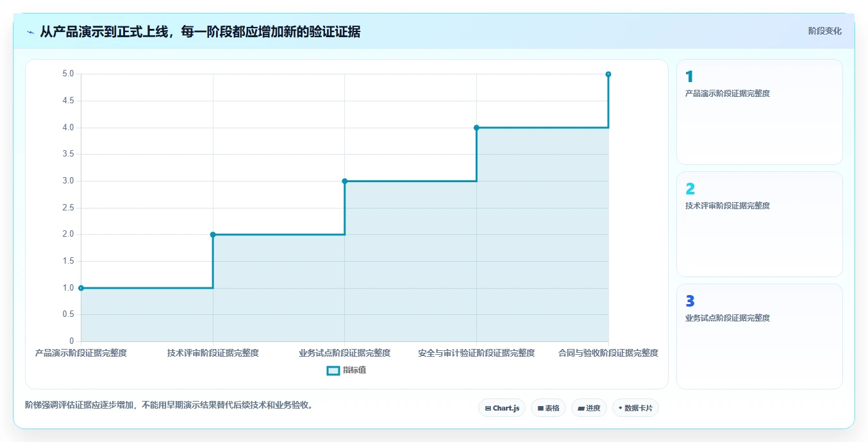Viewport: 868px width, 442px height.
Task: Click the data point at value 2.0
Action: pos(213,235)
